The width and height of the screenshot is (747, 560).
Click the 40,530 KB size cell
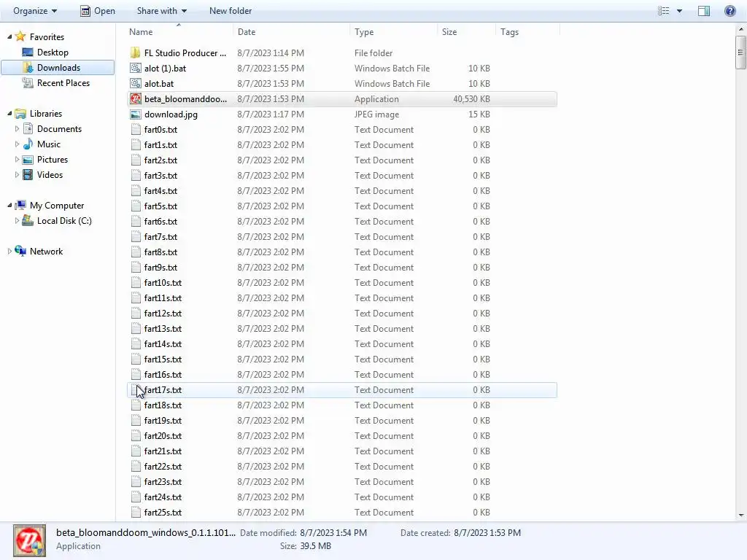pyautogui.click(x=471, y=98)
